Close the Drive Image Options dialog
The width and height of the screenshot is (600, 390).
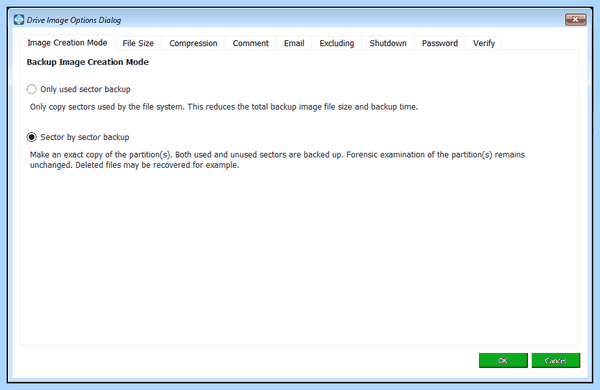(x=575, y=19)
